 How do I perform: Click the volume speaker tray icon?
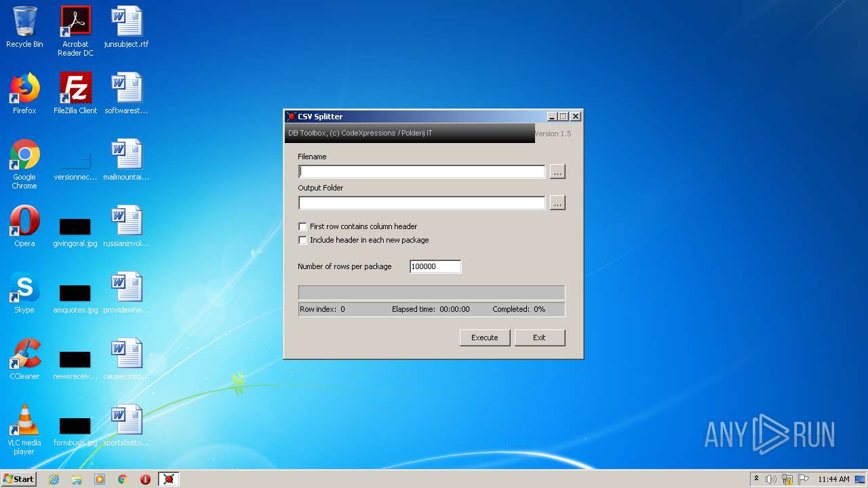[x=771, y=479]
